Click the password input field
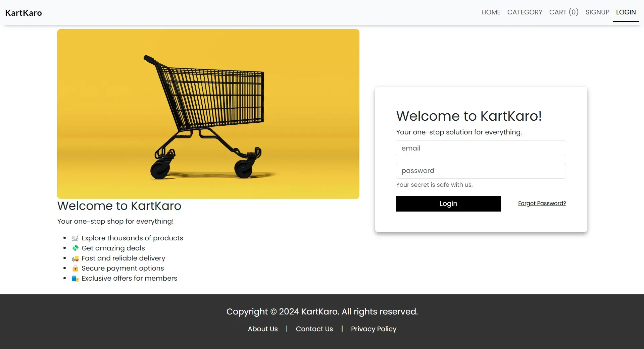Screen dimensions: 644x349 [x=481, y=171]
